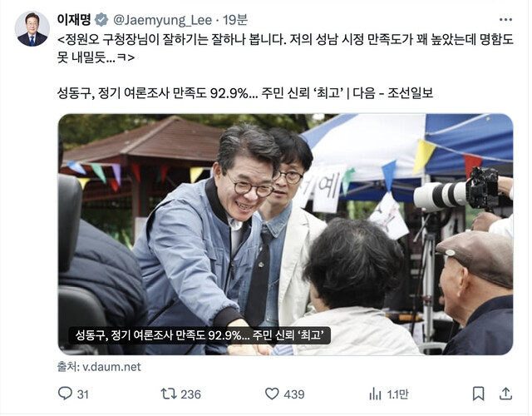Open the share upload icon
Image resolution: width=532 pixels, height=416 pixels.
click(x=505, y=394)
